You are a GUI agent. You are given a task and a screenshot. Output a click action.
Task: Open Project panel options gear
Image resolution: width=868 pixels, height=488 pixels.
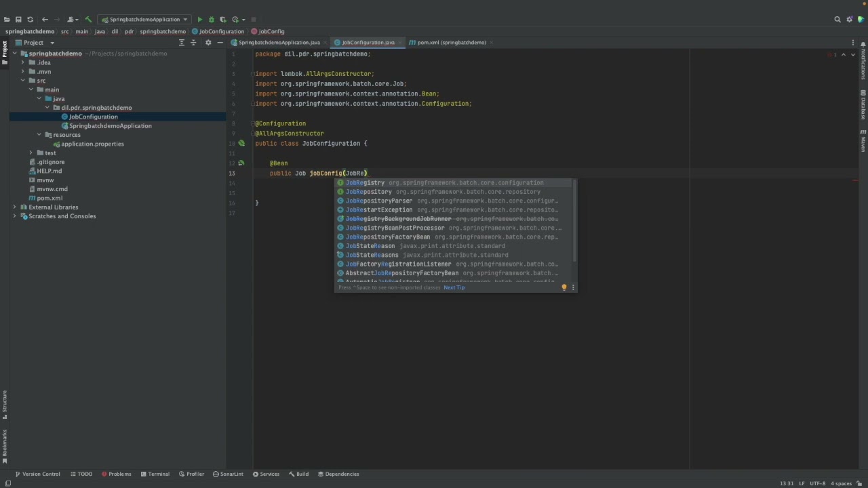[x=208, y=42]
